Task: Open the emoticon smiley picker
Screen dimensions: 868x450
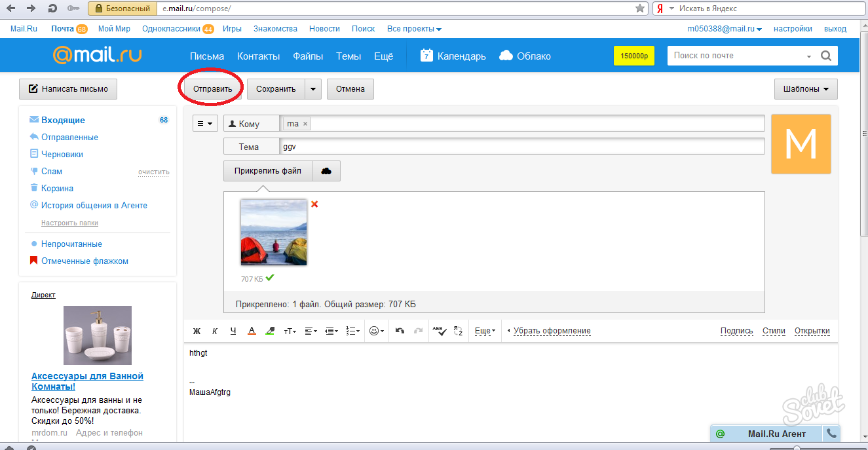Action: pos(376,331)
